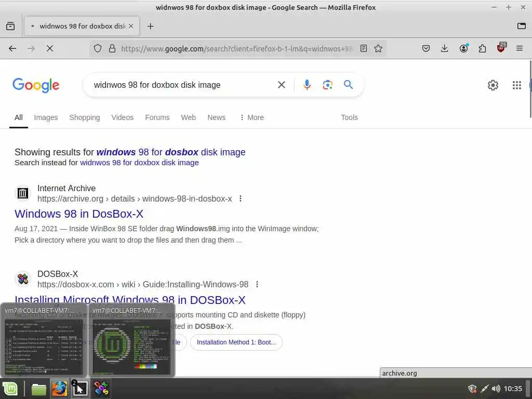This screenshot has height=399, width=532.
Task: Switch to the Videos tab
Action: click(x=123, y=117)
